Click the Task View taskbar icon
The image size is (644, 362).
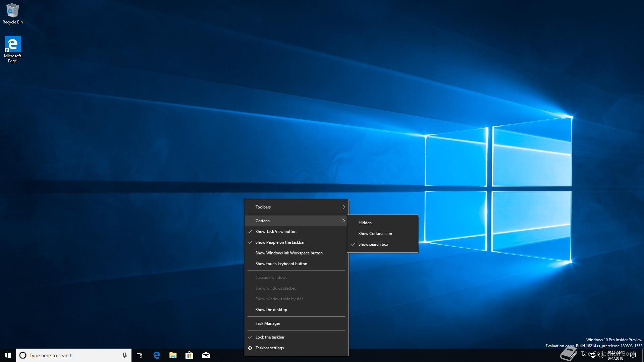pyautogui.click(x=140, y=355)
